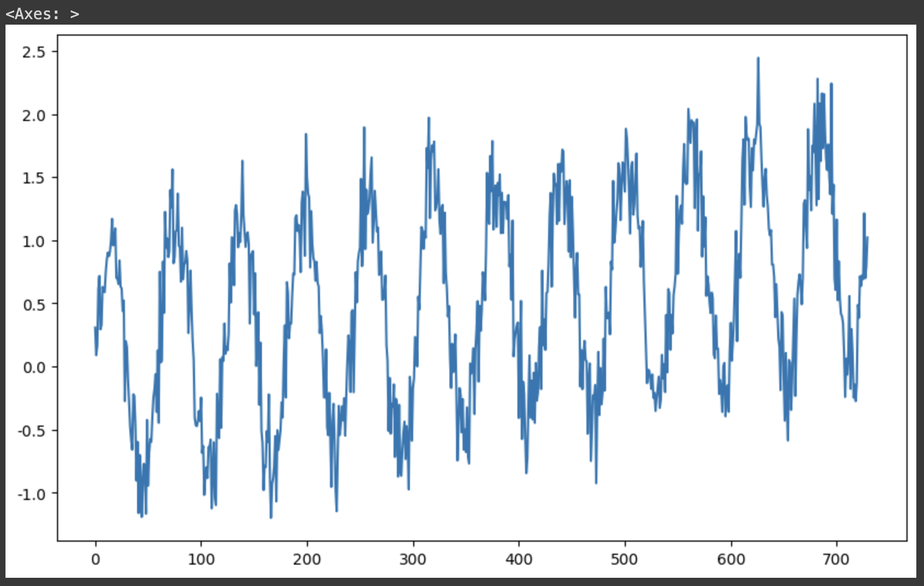The width and height of the screenshot is (924, 586).
Task: Click the x-axis tick label 700
Action: pos(836,559)
